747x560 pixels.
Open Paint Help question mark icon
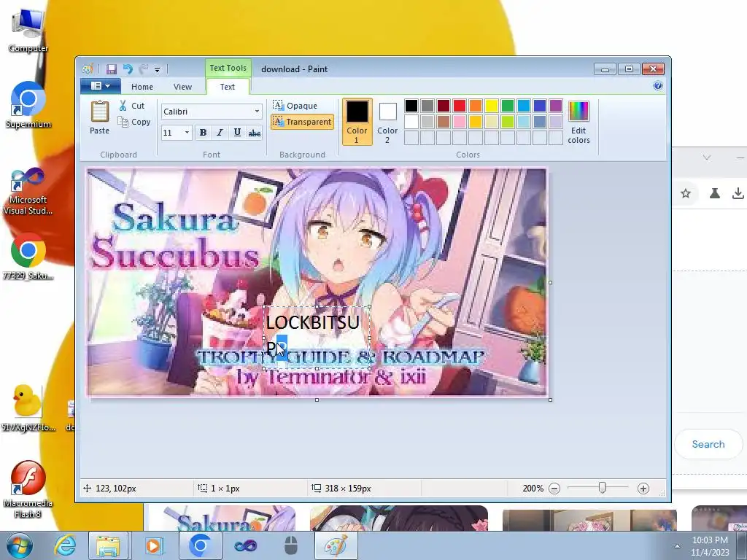658,86
